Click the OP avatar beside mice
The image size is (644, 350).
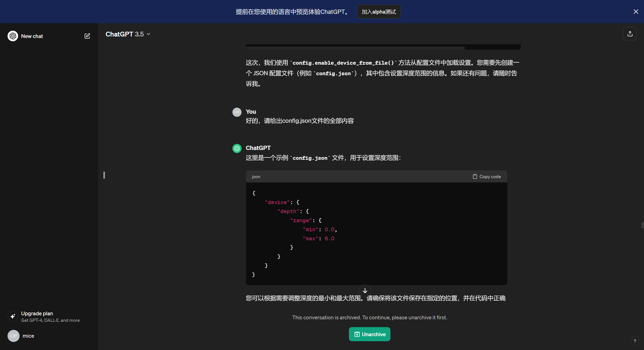point(14,336)
